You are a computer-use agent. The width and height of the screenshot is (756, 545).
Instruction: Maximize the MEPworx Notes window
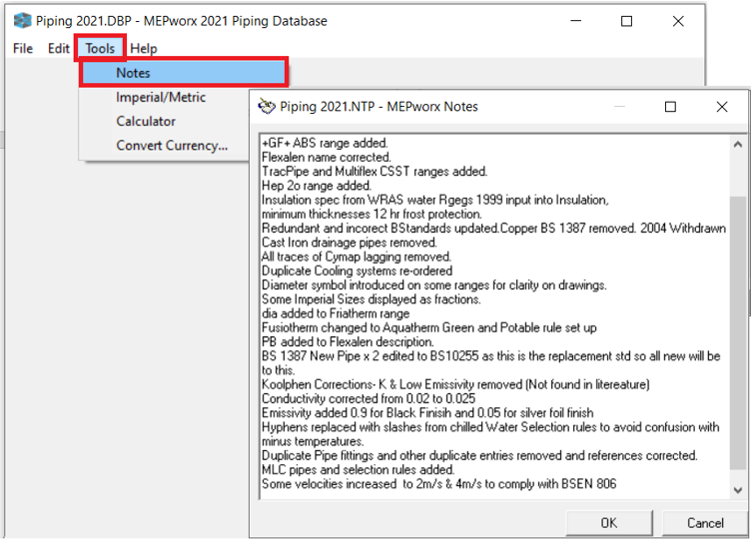[x=670, y=107]
